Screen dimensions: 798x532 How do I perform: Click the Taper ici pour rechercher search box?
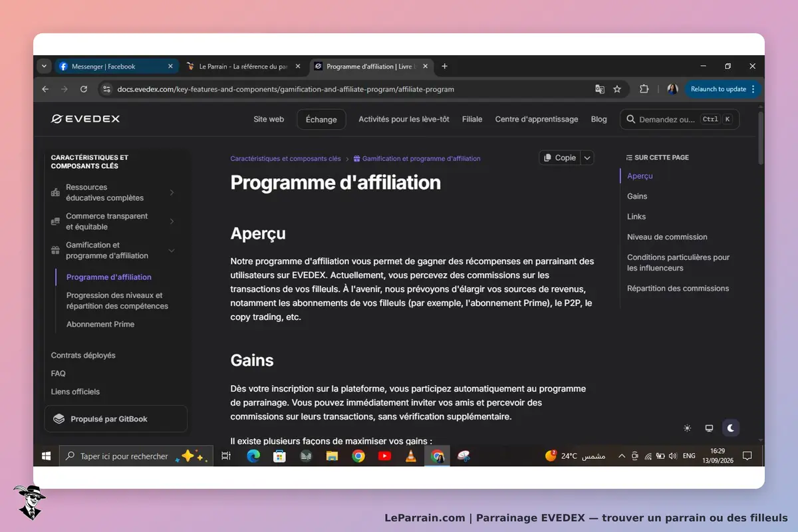tap(136, 456)
